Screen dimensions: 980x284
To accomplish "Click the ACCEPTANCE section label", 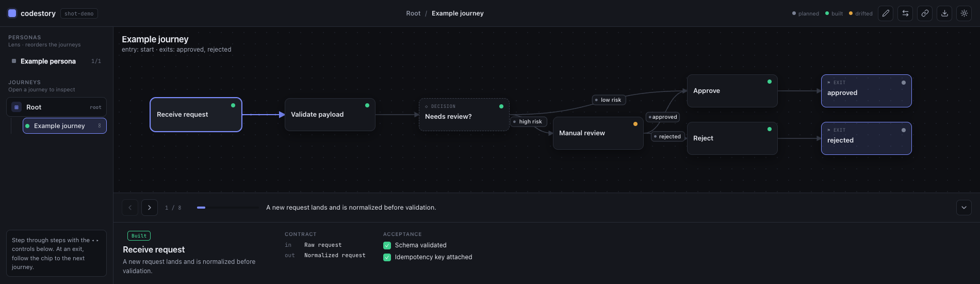I will tap(402, 234).
